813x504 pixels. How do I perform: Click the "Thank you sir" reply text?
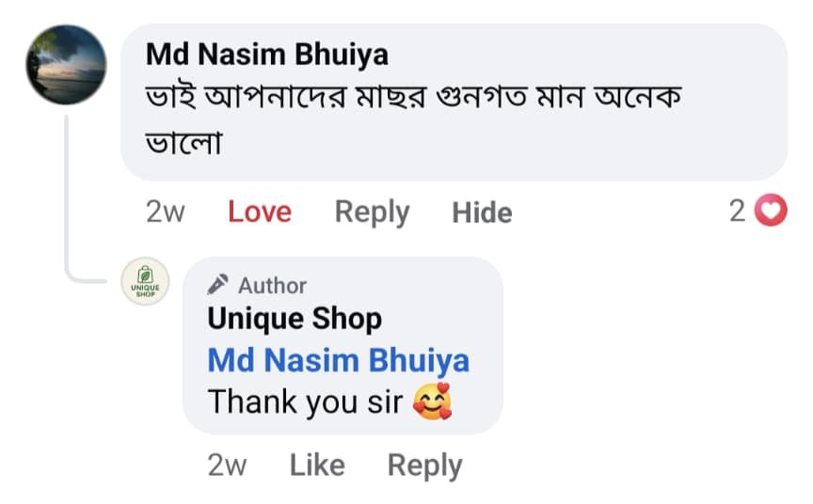click(x=305, y=402)
